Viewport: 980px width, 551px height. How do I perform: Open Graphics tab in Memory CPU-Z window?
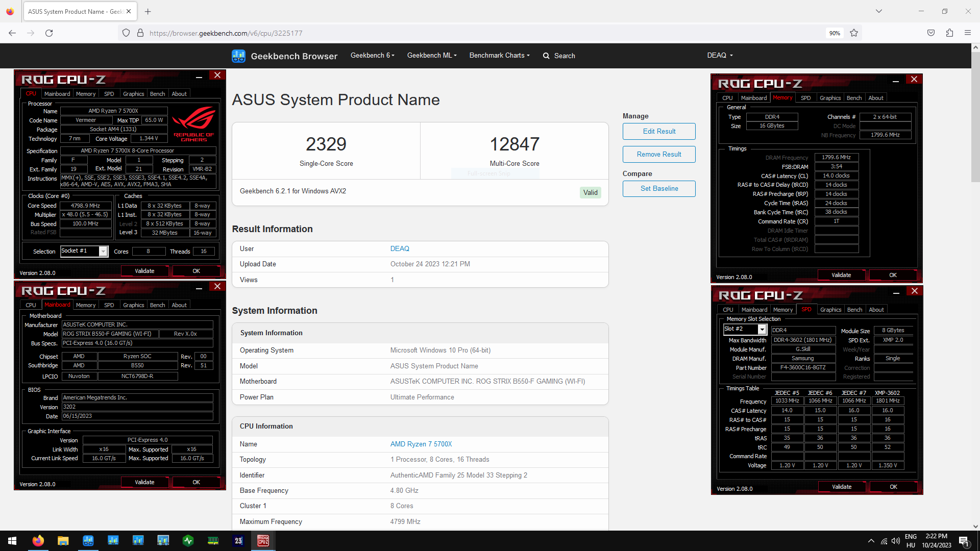click(x=830, y=98)
